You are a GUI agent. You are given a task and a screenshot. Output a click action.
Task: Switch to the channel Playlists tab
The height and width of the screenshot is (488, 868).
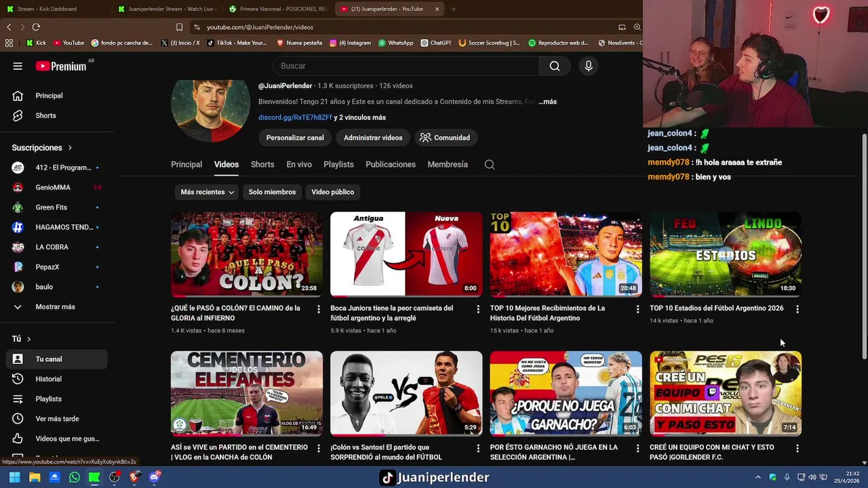338,165
